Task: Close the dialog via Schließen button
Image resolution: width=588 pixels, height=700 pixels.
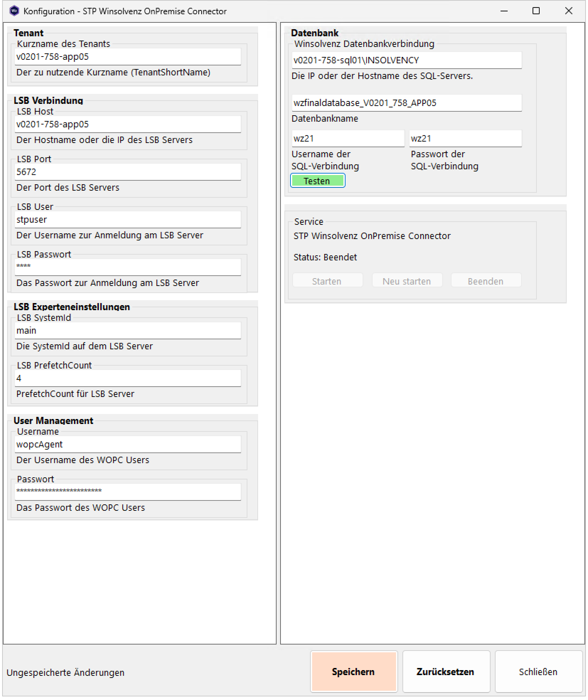Action: pos(538,671)
